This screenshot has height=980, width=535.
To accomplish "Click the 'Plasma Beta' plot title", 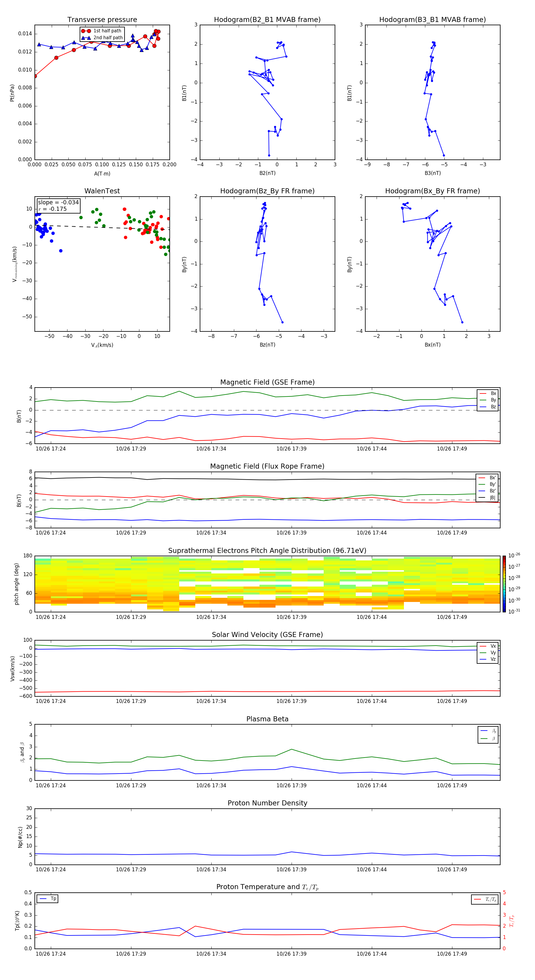I will pyautogui.click(x=267, y=719).
